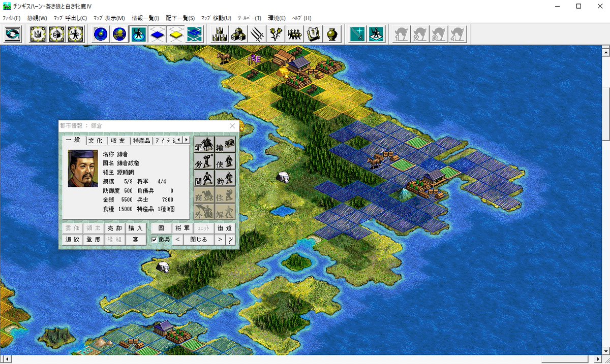Close the 都市情報 window with X
Image resolution: width=610 pixels, height=364 pixels.
click(232, 125)
